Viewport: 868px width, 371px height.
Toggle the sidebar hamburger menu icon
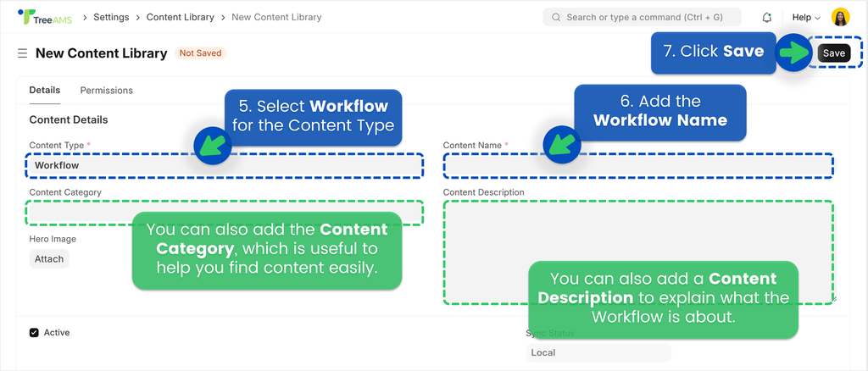pyautogui.click(x=22, y=53)
